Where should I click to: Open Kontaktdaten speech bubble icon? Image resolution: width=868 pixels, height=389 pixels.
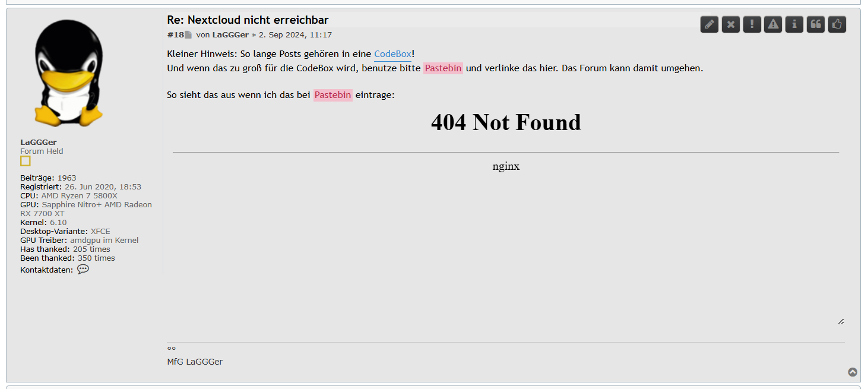click(83, 269)
